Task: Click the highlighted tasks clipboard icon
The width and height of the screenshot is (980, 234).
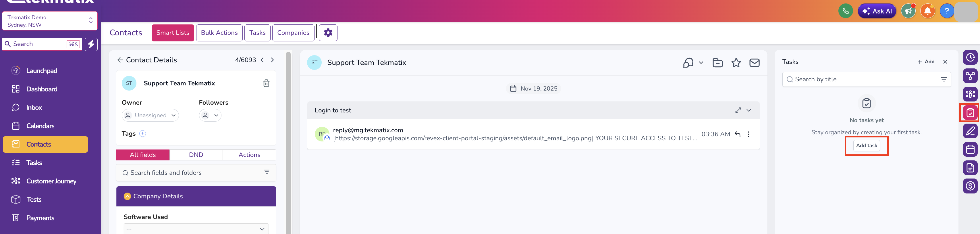Action: (x=970, y=113)
